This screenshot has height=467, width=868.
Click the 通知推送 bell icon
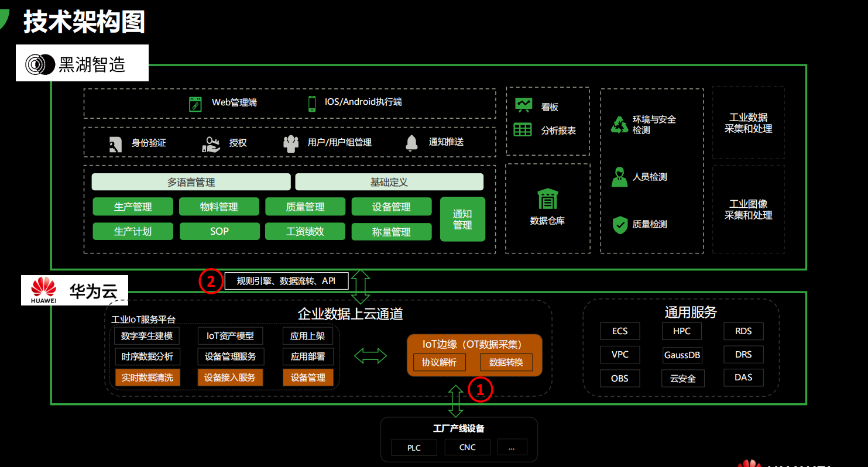point(411,142)
